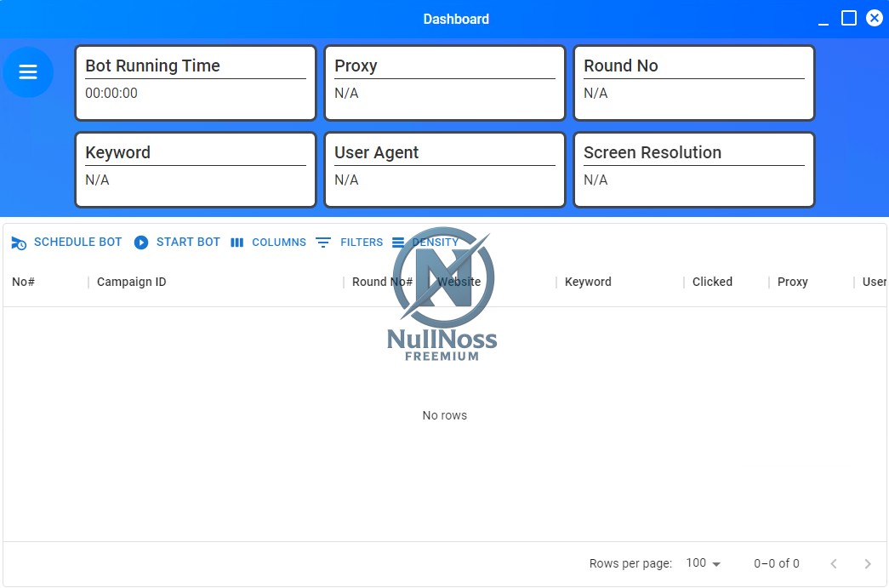The width and height of the screenshot is (889, 588).
Task: Select the User Agent info card
Action: coord(444,169)
